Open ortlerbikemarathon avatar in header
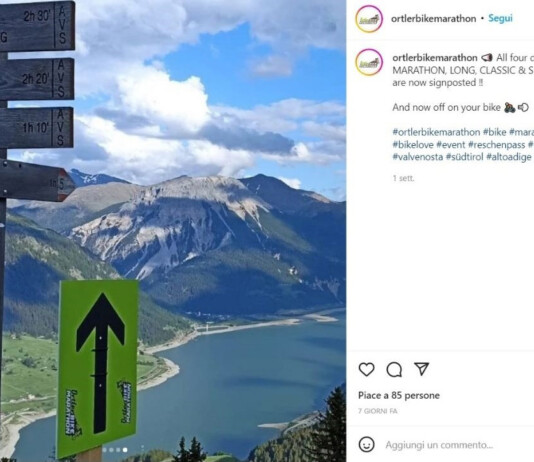This screenshot has height=462, width=534. click(369, 19)
